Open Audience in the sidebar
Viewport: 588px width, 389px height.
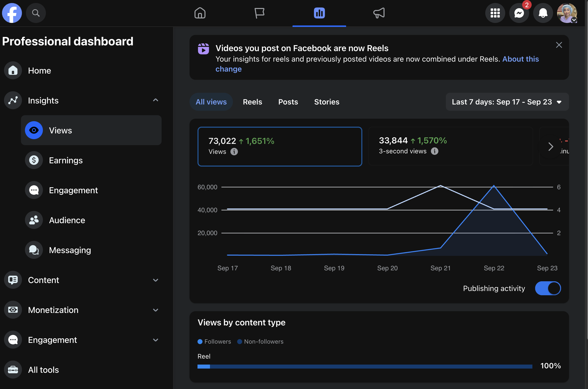point(91,220)
